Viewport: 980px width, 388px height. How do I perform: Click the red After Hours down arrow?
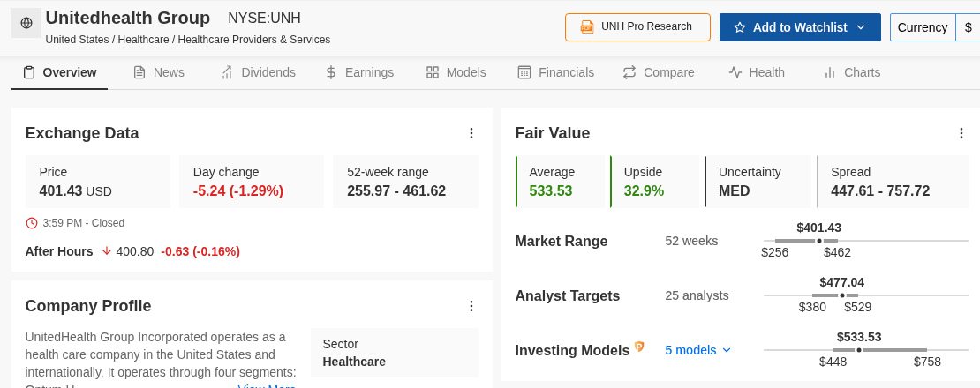106,250
